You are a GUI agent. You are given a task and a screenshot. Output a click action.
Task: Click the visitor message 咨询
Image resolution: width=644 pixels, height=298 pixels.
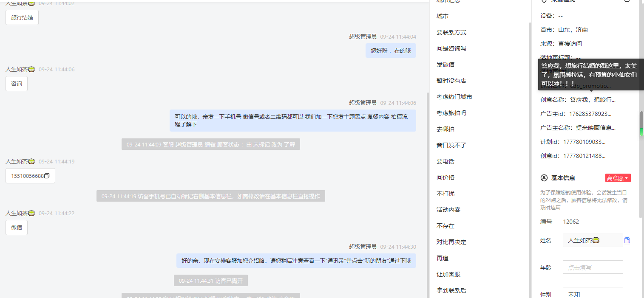point(17,84)
